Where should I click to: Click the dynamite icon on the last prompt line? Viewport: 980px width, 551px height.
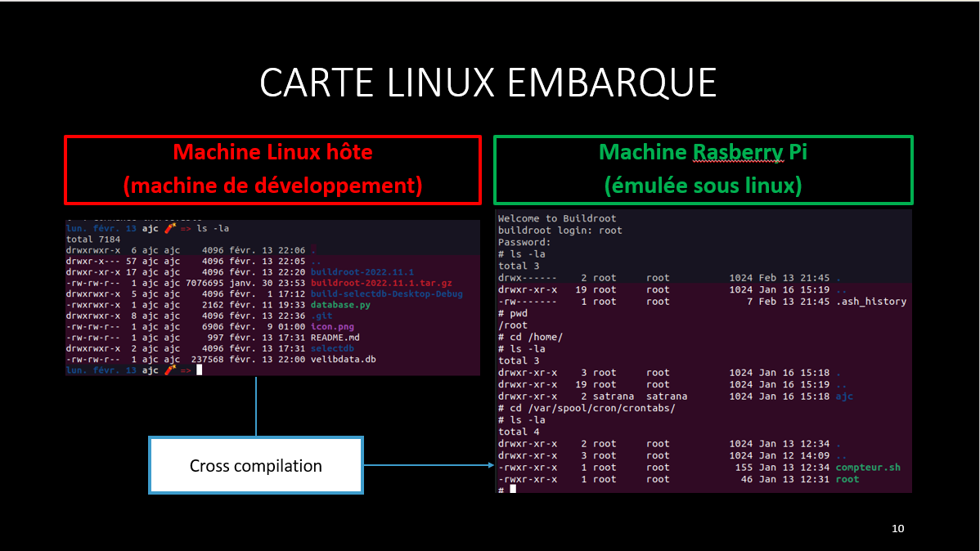pos(169,370)
